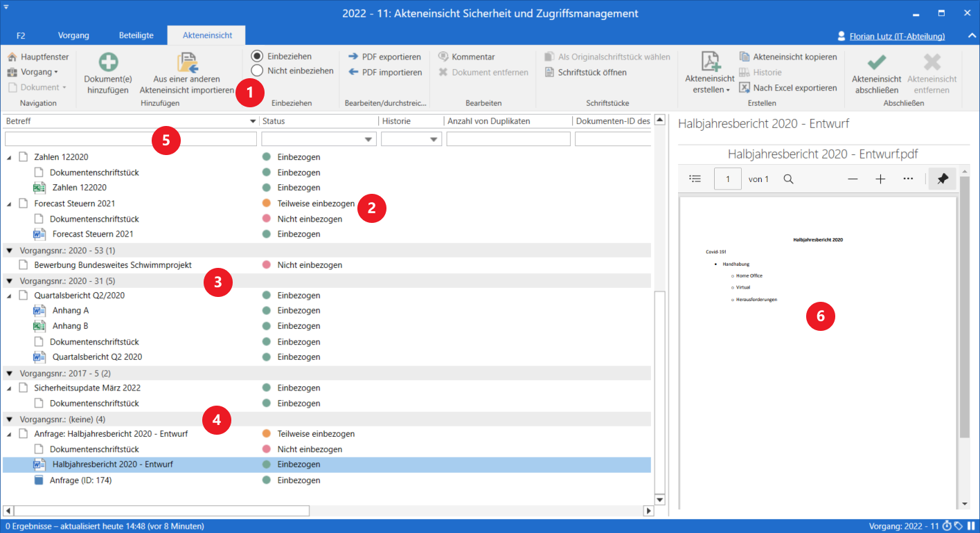This screenshot has height=533, width=980.
Task: Click pause icon in status bar
Action: [971, 526]
